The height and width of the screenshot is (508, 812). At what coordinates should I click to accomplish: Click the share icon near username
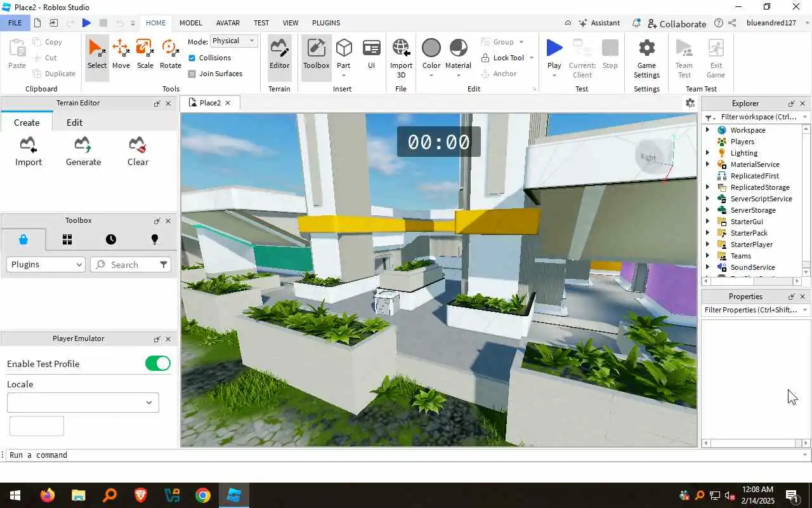pos(732,23)
